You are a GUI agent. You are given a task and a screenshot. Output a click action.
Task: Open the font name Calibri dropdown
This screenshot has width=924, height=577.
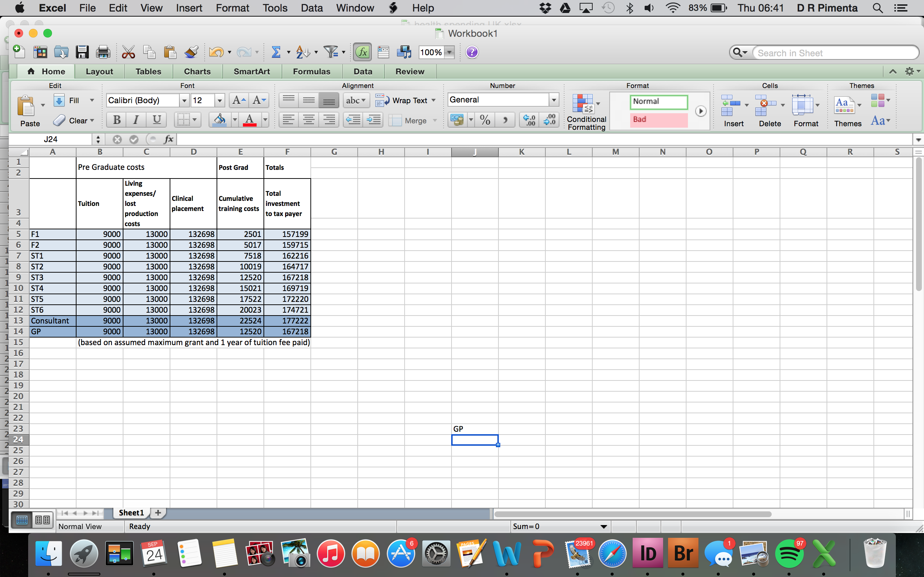tap(184, 100)
